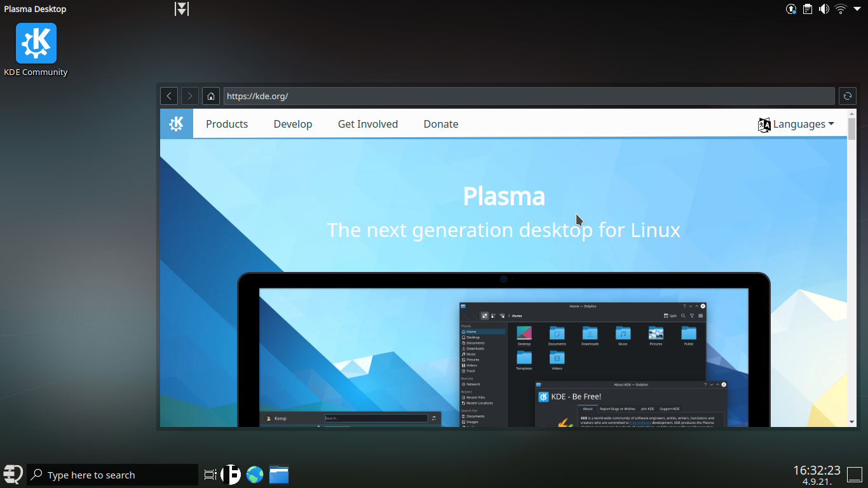The height and width of the screenshot is (488, 868).
Task: Open the Get Involved menu item
Action: [x=368, y=124]
